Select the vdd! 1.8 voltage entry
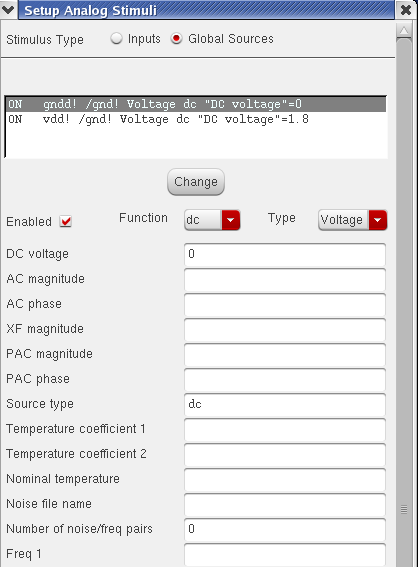Image resolution: width=418 pixels, height=567 pixels. (196, 119)
